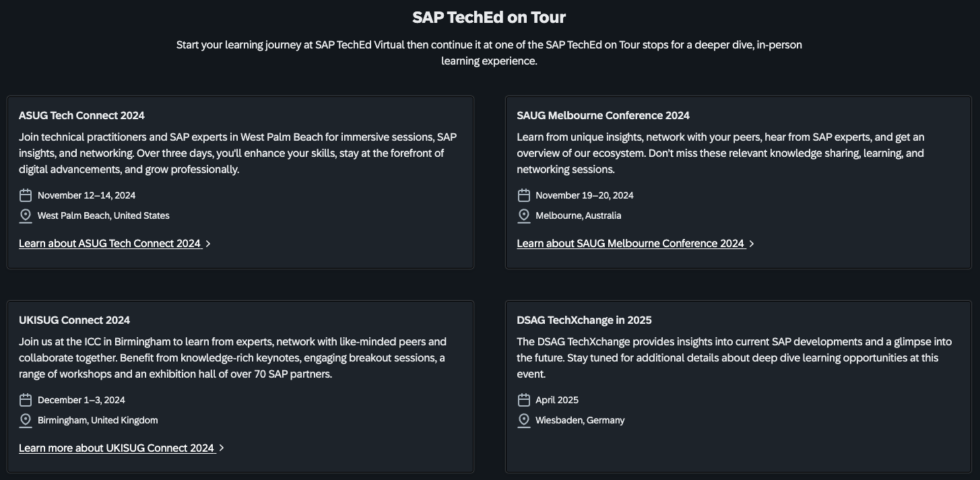Click the calendar icon beside November 19–20, 2024

click(524, 195)
